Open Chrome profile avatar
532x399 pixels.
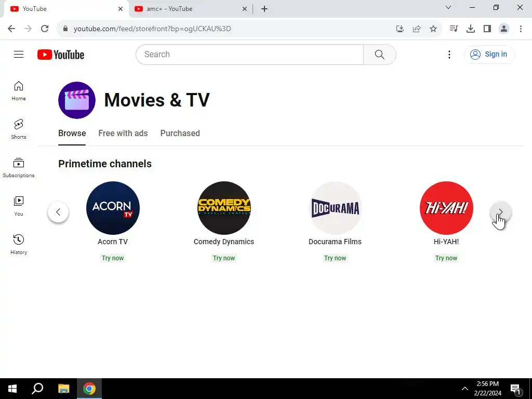[504, 29]
